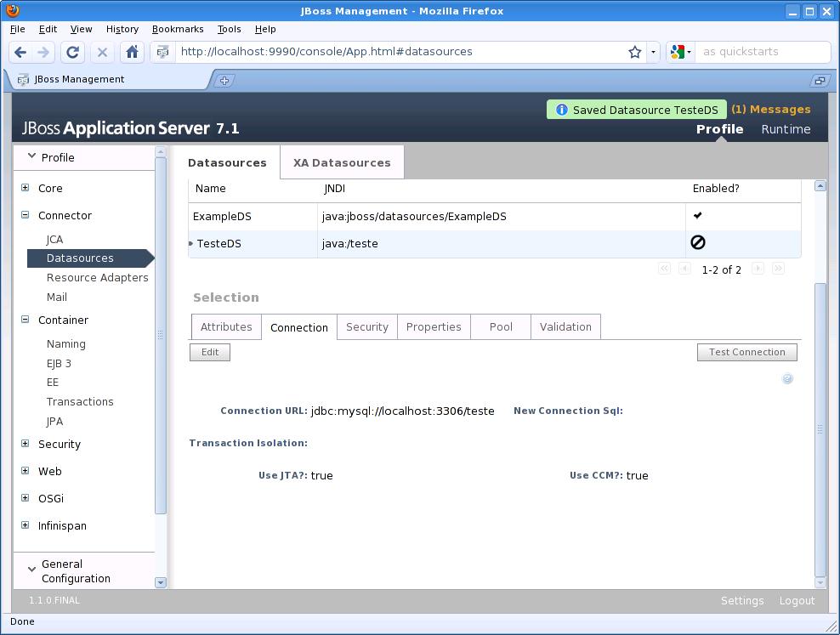The width and height of the screenshot is (840, 635).
Task: Collapse the Connector tree node
Action: click(x=26, y=215)
